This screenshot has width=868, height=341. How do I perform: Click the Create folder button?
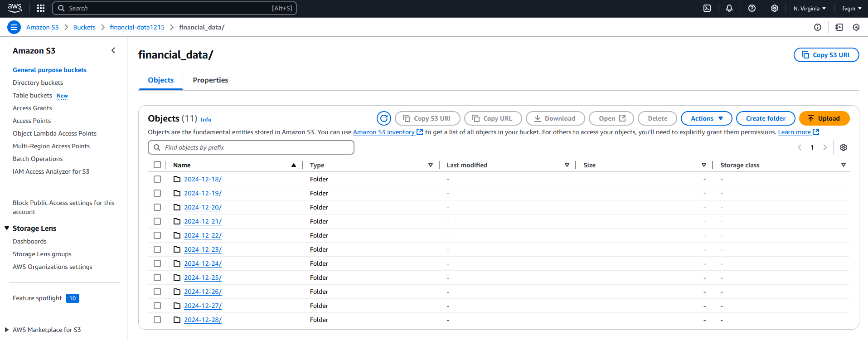click(x=766, y=118)
